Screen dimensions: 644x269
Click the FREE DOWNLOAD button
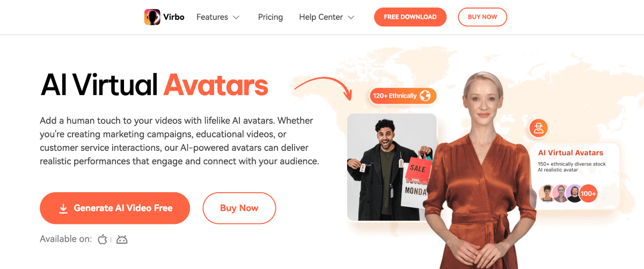[410, 17]
